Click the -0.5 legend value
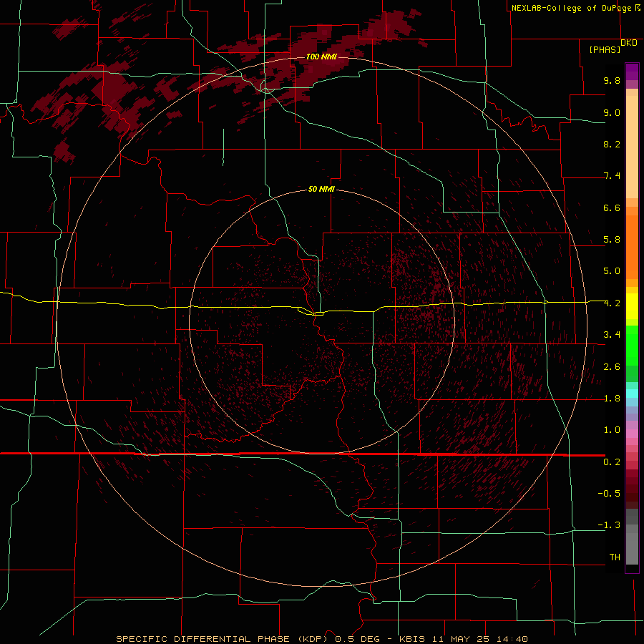This screenshot has width=644, height=644. (609, 494)
